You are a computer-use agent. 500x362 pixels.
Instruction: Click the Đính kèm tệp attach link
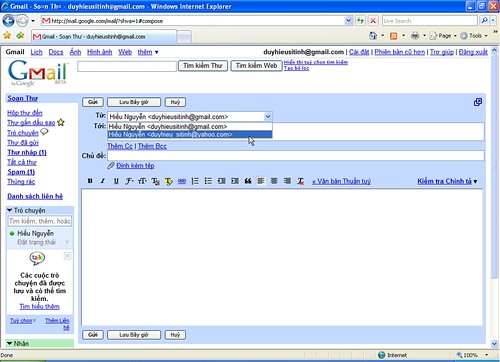pos(135,165)
